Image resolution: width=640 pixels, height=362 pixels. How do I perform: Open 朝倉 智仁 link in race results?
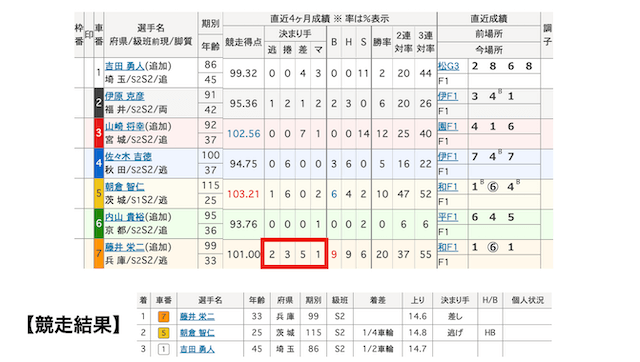[x=197, y=333]
